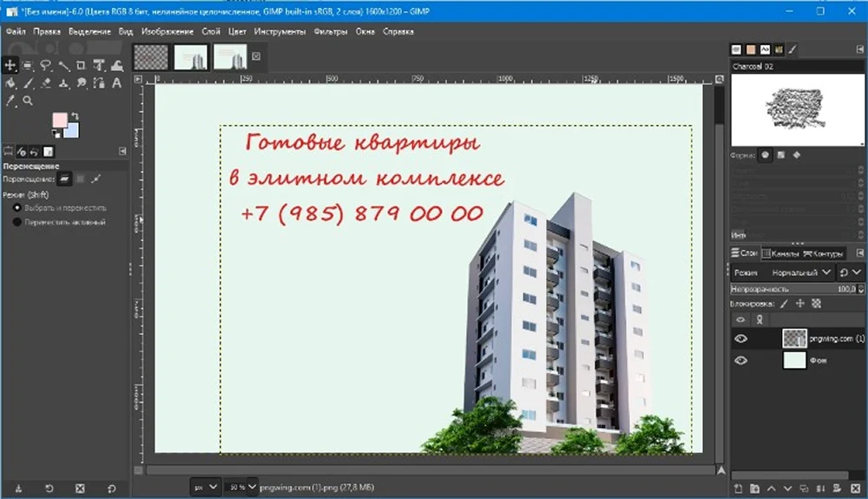
Task: Restore tool preset in tool options footer
Action: [49, 489]
